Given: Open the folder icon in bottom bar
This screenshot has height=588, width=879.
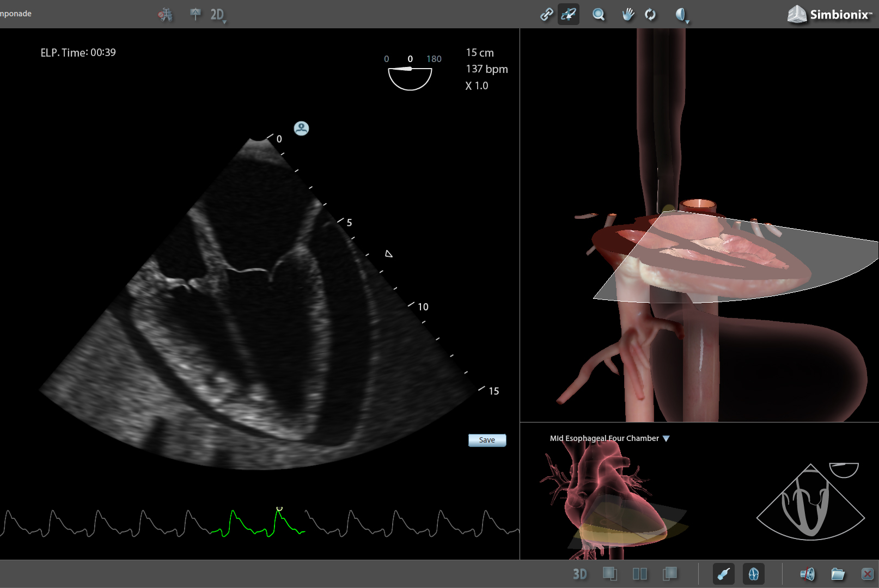Looking at the screenshot, I should pos(838,573).
